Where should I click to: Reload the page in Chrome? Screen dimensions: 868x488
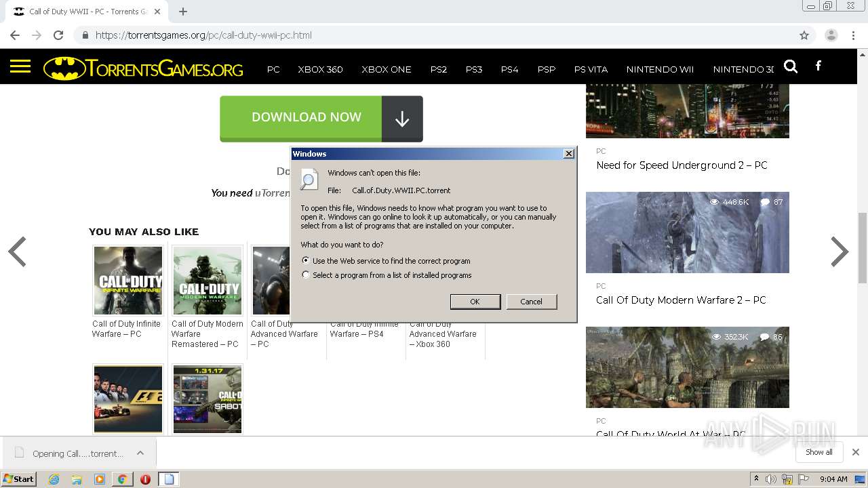58,35
